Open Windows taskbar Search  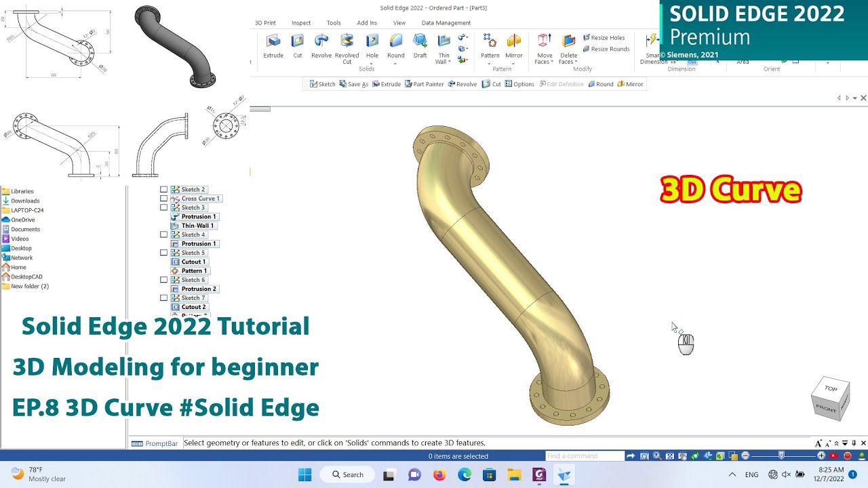click(347, 474)
